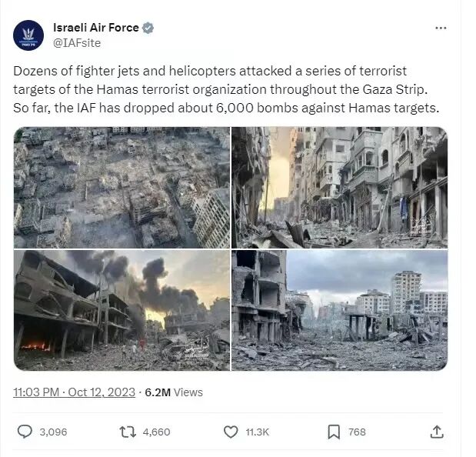Click the 768 bookmarks count
476x457 pixels.
coord(357,432)
